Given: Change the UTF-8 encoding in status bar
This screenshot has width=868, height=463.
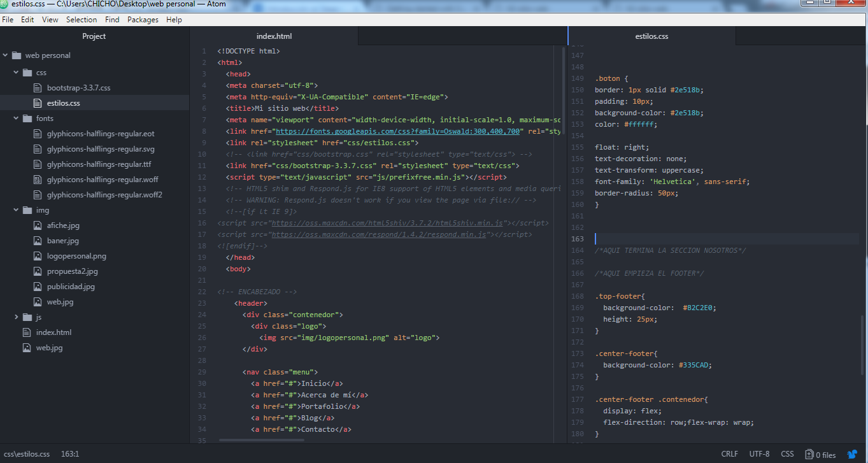Looking at the screenshot, I should [x=759, y=455].
